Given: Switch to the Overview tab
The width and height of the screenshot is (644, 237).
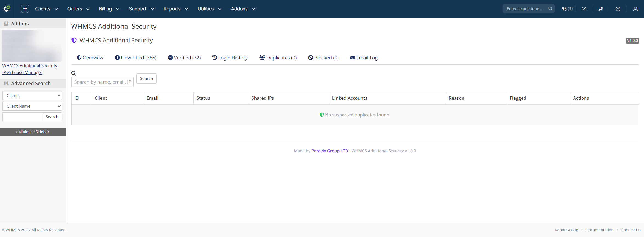Looking at the screenshot, I should tap(90, 58).
